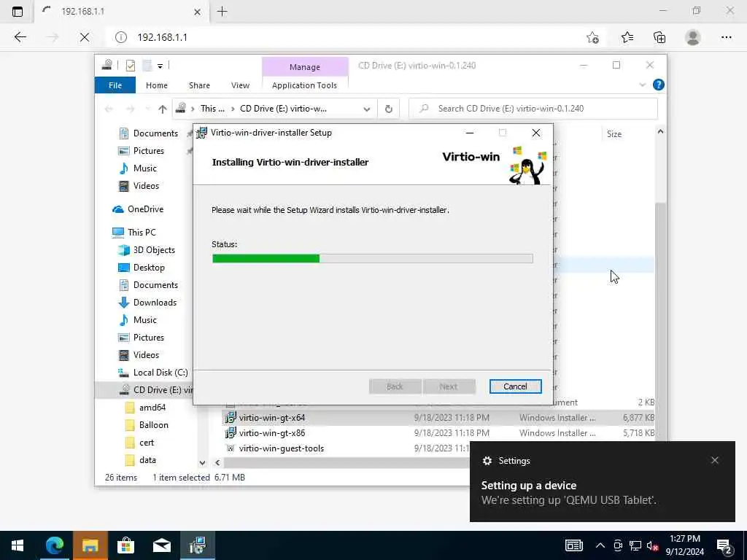747x560 pixels.
Task: Click installer taskbar icon
Action: [x=198, y=545]
